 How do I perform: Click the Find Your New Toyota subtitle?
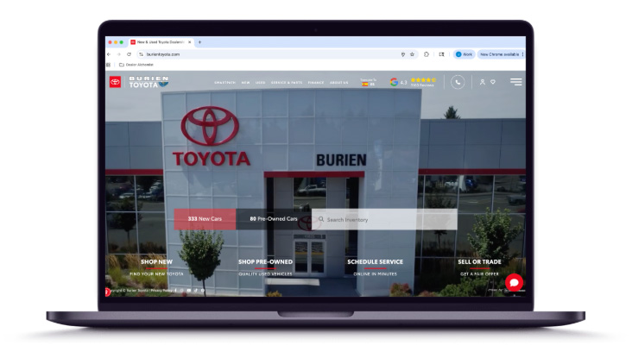coord(156,273)
